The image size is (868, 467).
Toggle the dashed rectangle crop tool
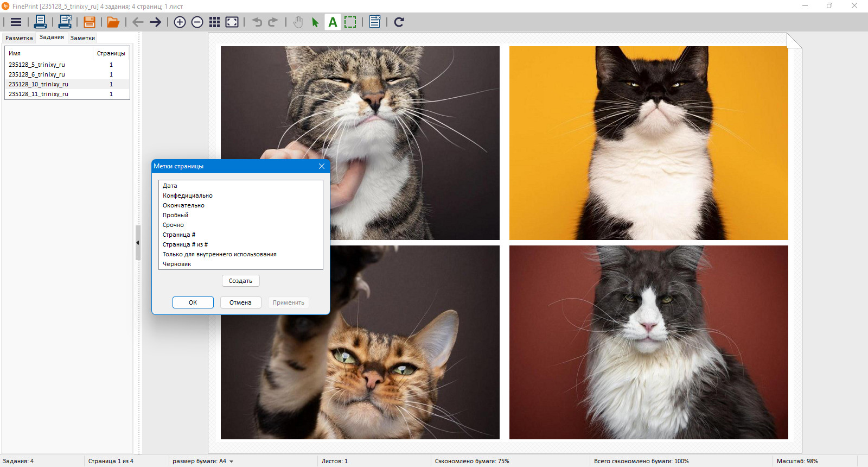click(350, 22)
